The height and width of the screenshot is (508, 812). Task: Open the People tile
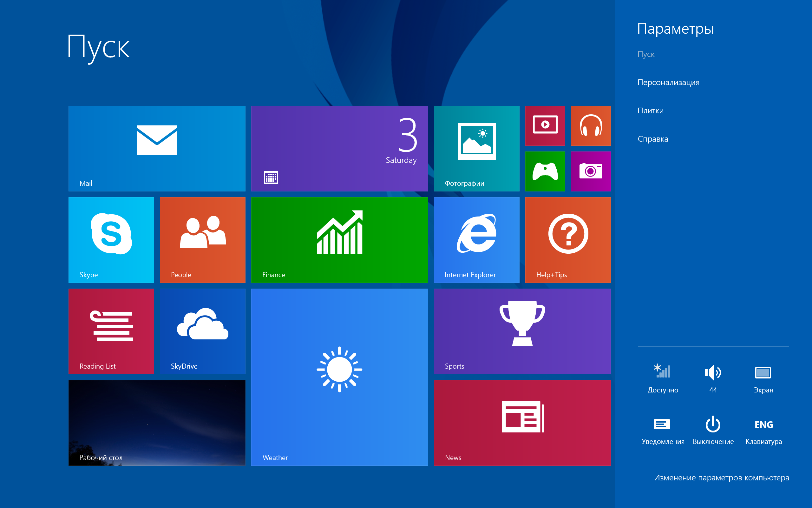(x=202, y=240)
